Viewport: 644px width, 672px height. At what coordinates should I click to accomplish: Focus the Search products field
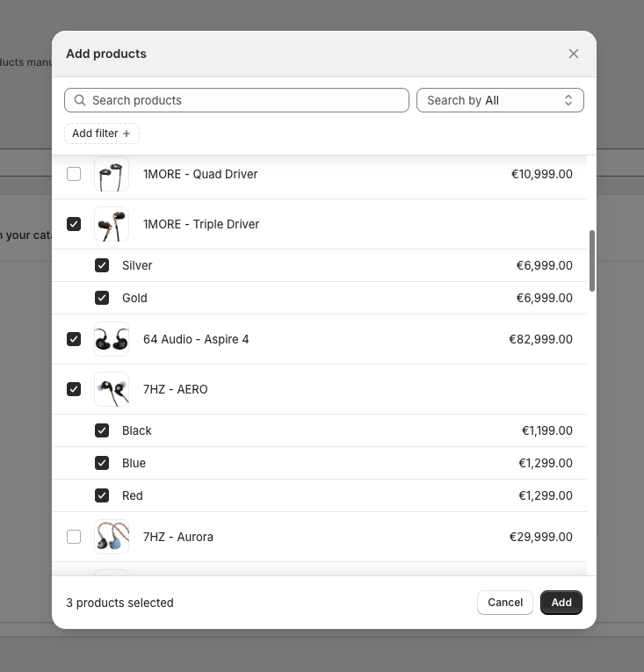pyautogui.click(x=236, y=100)
